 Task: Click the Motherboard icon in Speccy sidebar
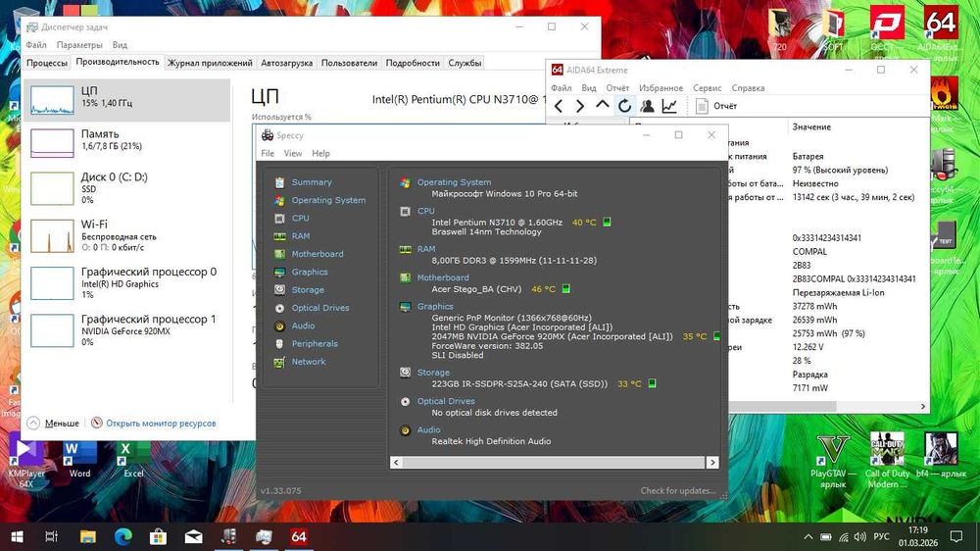pyautogui.click(x=279, y=254)
